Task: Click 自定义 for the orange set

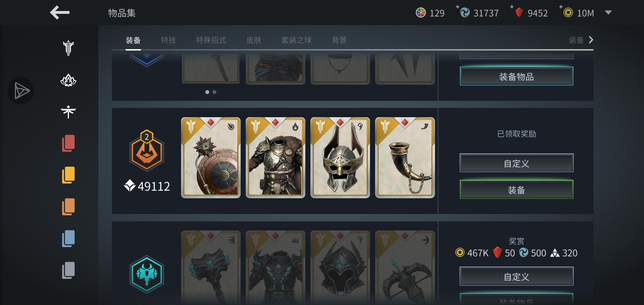Action: (516, 163)
